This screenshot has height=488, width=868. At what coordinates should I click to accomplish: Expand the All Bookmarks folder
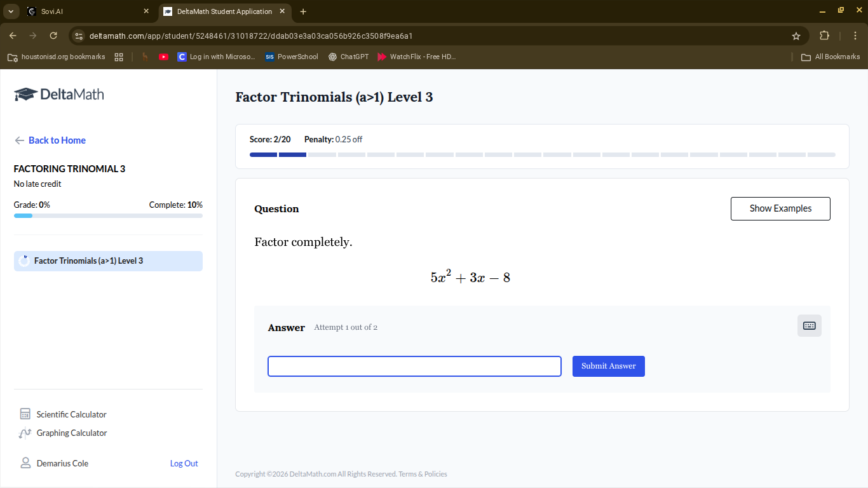pyautogui.click(x=831, y=57)
